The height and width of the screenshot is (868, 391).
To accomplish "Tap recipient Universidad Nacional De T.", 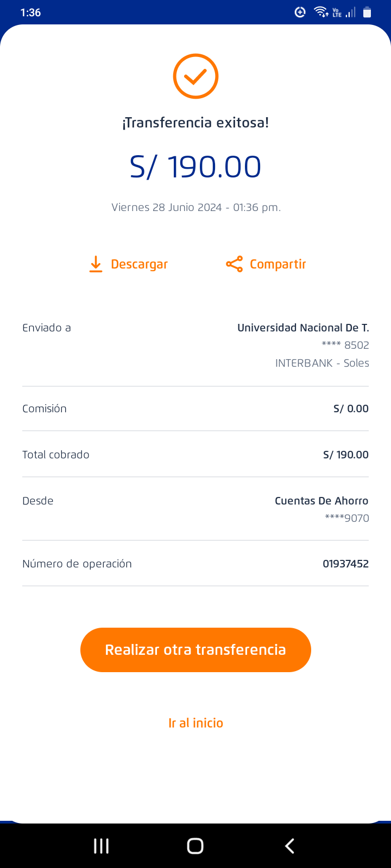I will 303,328.
